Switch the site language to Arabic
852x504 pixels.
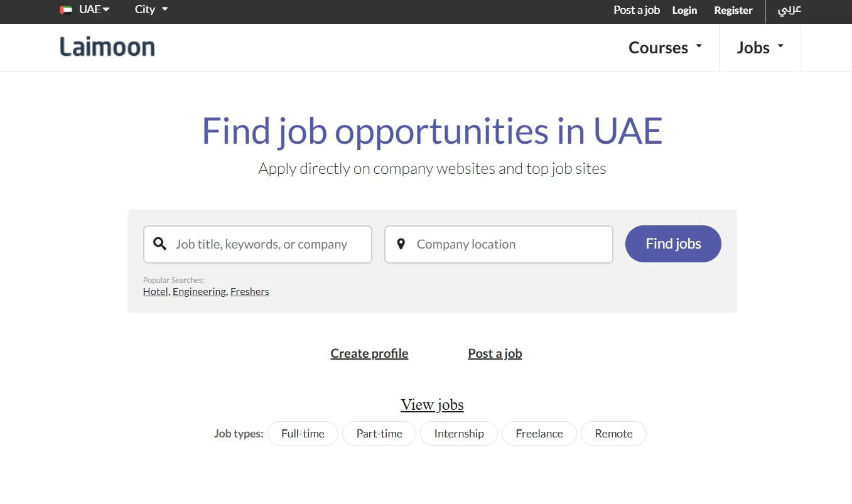click(789, 10)
